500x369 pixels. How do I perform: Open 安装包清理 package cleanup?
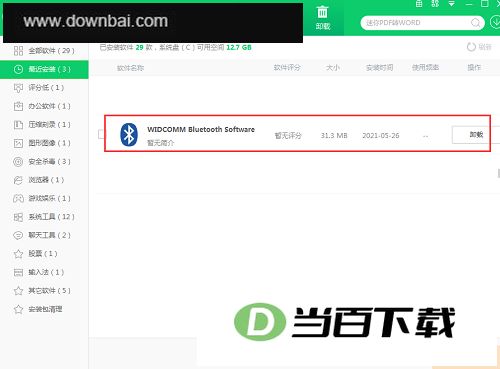point(44,309)
